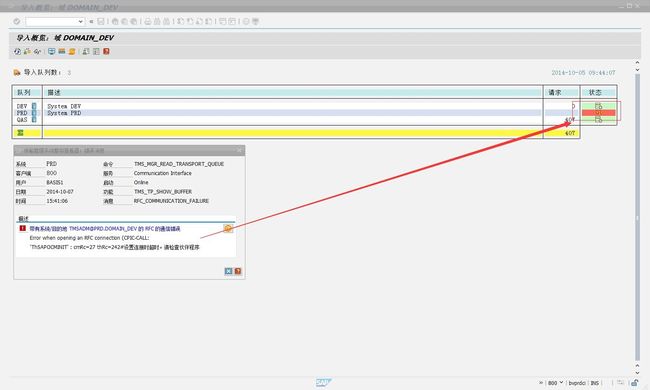Click the green status icon for QAS
This screenshot has height=390, width=650.
(599, 120)
